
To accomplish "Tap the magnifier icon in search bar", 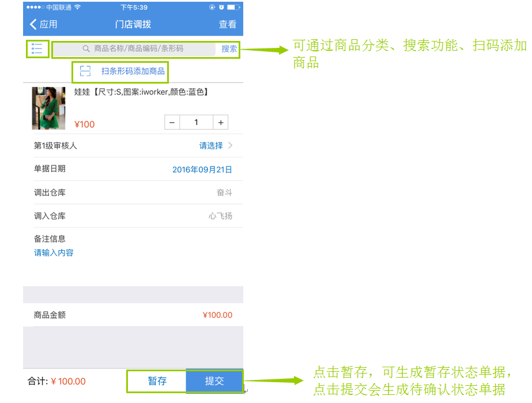I will (x=86, y=49).
